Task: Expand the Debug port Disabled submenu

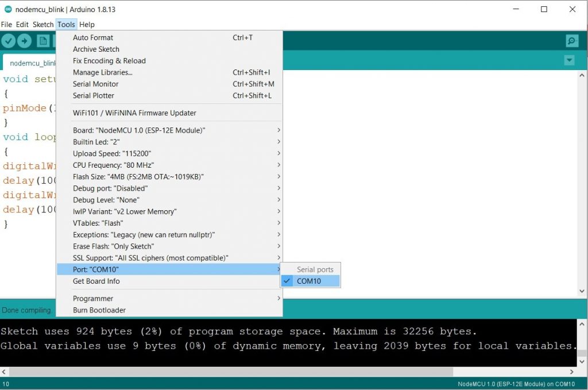Action: (169, 188)
